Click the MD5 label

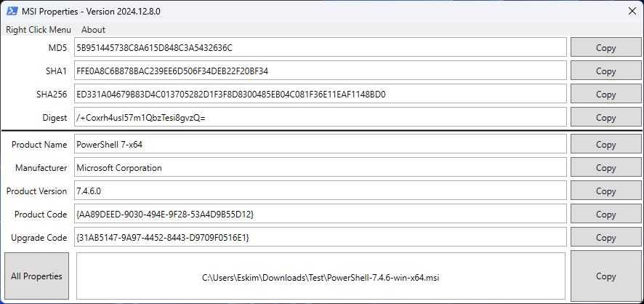coord(57,48)
